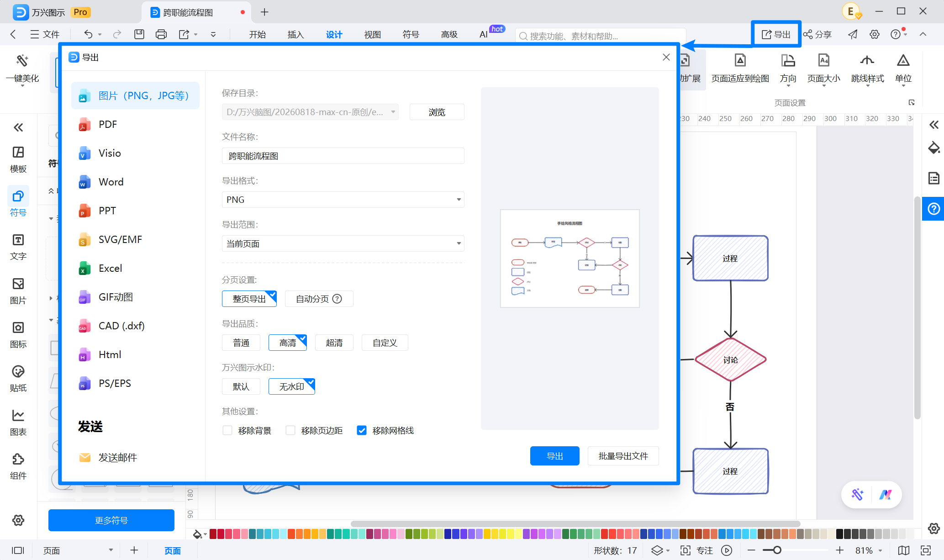Image resolution: width=944 pixels, height=560 pixels.
Task: Select 普通 export quality option
Action: pos(241,343)
